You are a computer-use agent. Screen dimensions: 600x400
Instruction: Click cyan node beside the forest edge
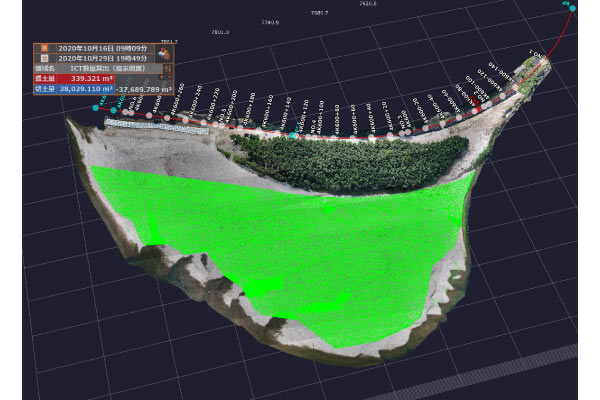(x=292, y=134)
